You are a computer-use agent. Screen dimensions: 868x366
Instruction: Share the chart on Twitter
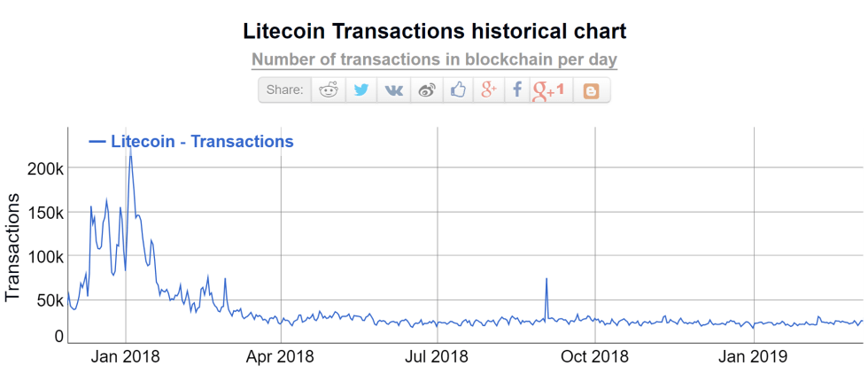[361, 90]
